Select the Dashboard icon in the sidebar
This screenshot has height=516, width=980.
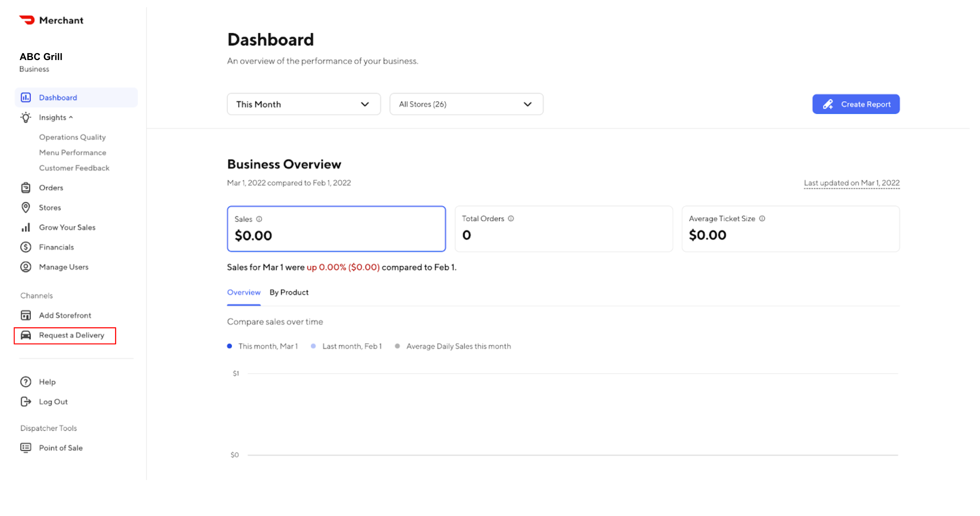click(26, 97)
